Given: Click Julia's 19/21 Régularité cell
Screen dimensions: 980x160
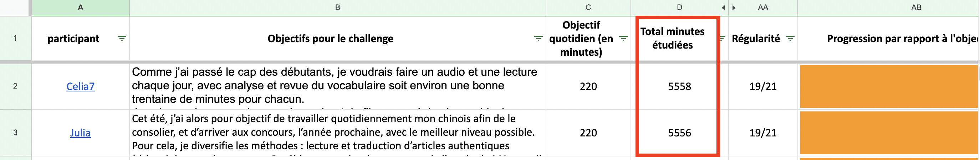Looking at the screenshot, I should pos(763,133).
